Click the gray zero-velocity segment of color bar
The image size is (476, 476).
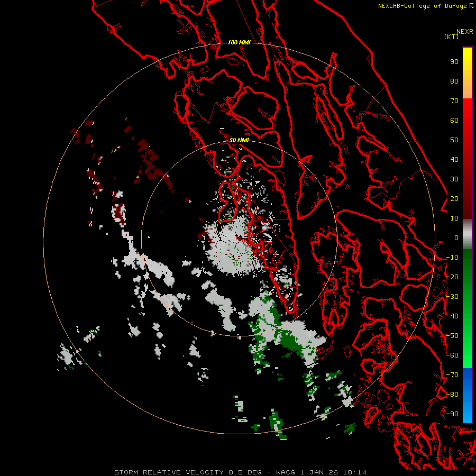[x=467, y=234]
